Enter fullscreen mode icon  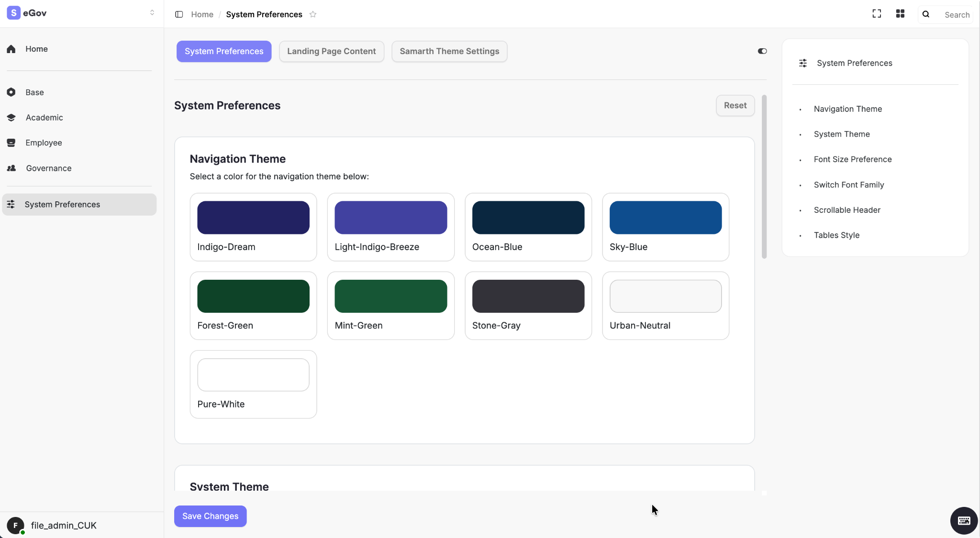[876, 14]
